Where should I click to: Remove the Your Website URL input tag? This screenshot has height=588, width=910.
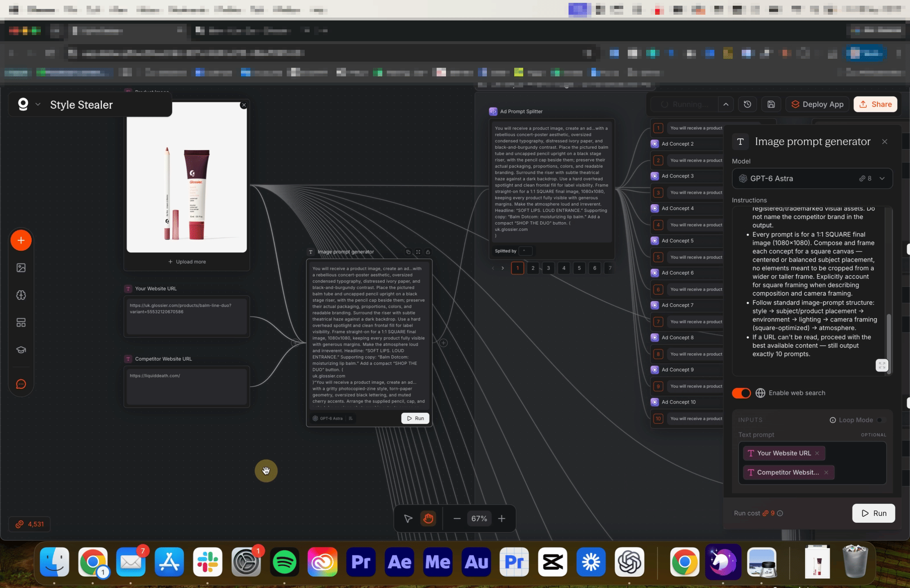[817, 453]
